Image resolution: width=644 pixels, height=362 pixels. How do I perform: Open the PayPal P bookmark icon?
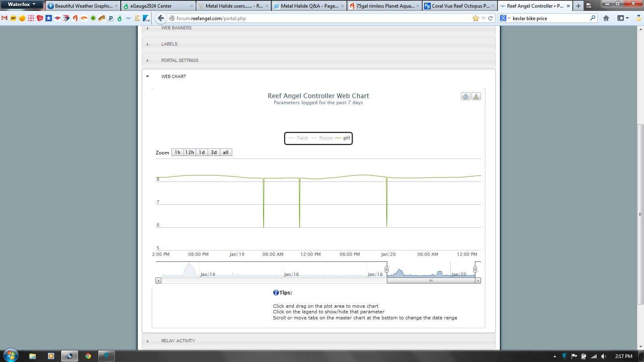[x=111, y=18]
